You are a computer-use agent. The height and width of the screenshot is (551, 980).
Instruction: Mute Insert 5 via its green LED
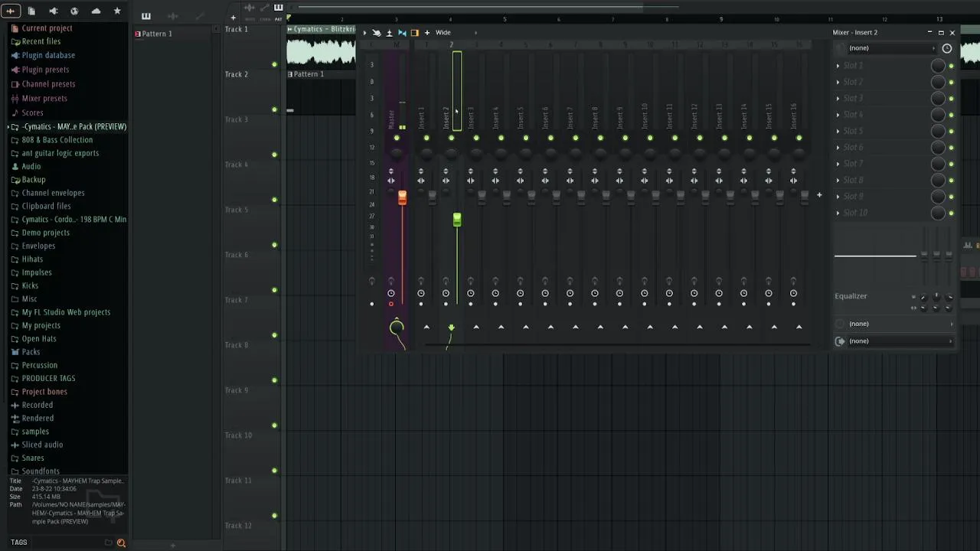526,138
